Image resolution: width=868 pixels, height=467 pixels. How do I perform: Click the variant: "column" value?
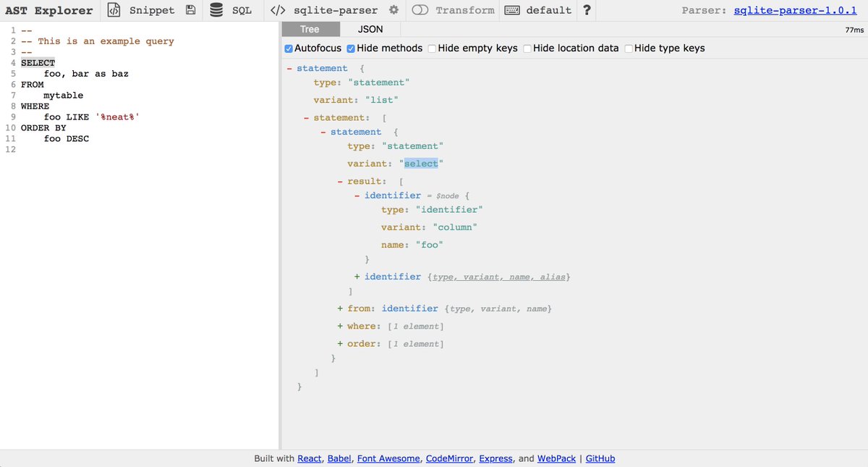point(455,227)
